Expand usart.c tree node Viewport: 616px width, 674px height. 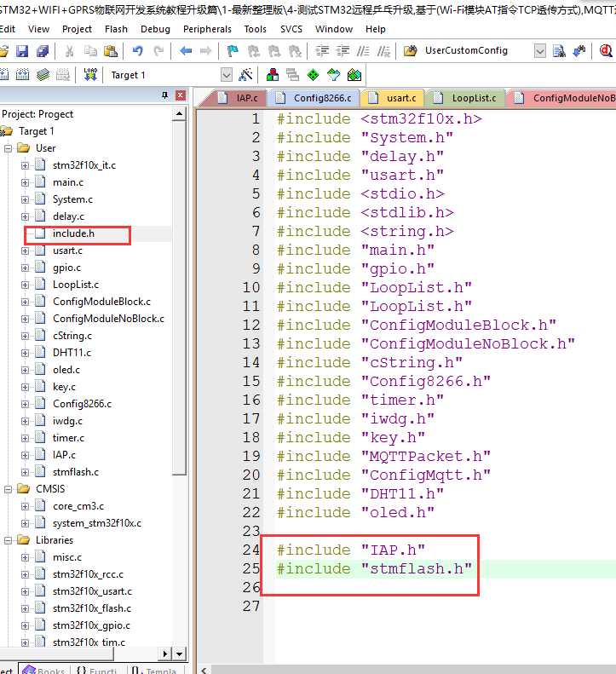point(25,251)
